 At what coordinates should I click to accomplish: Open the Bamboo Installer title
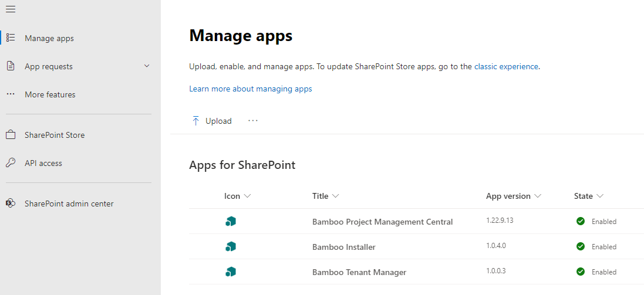point(344,247)
